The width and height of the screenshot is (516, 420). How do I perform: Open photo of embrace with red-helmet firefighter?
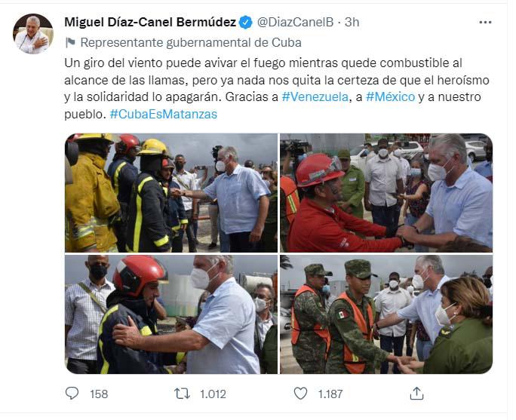(x=171, y=314)
